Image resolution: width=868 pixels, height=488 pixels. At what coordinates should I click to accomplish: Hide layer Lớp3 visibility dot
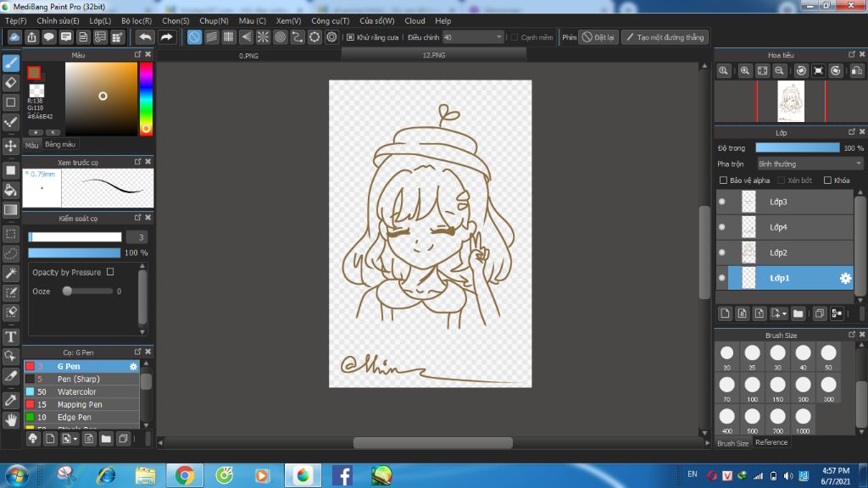pos(722,202)
